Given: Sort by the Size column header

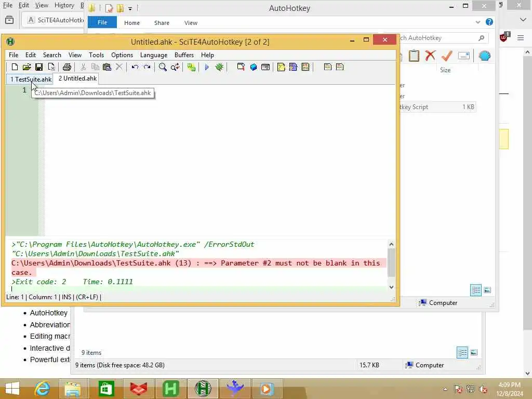Looking at the screenshot, I should click(x=445, y=70).
